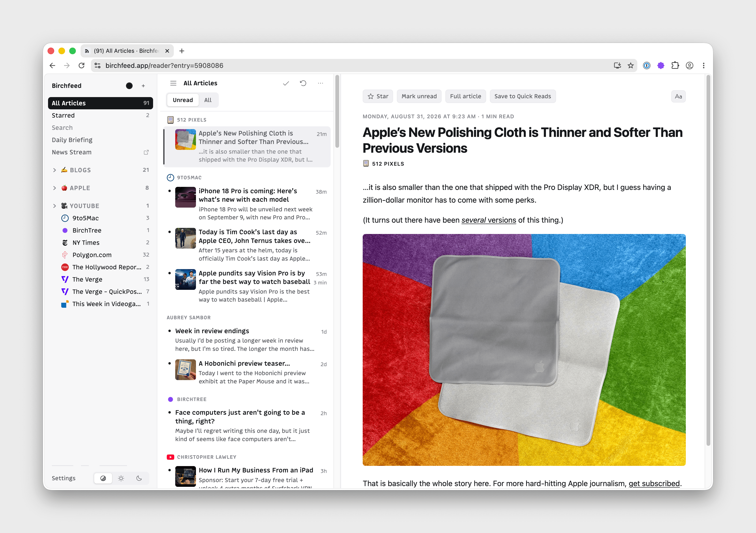The image size is (756, 533).
Task: Open the 1Password extension icon
Action: (647, 66)
